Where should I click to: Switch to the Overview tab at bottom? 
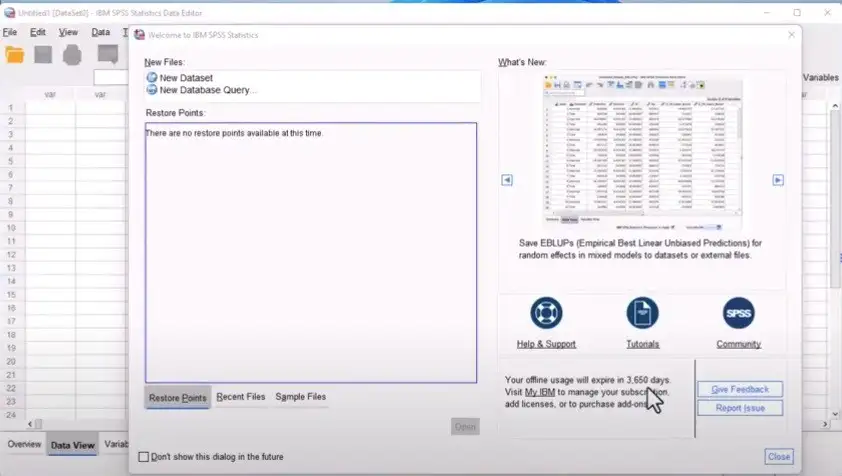24,444
